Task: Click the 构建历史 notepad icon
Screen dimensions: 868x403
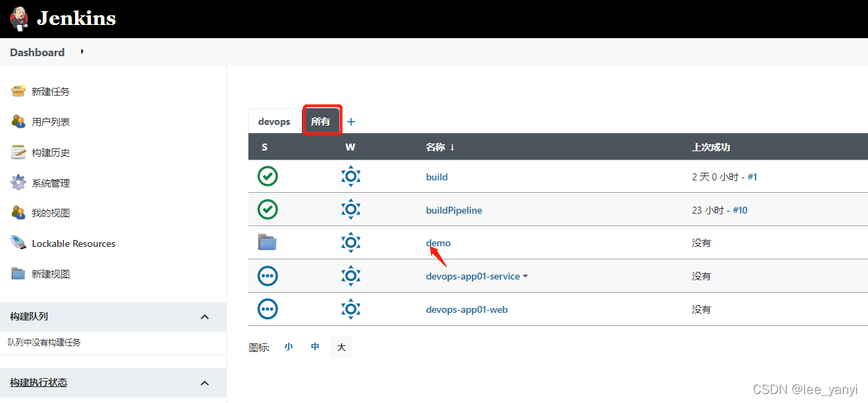Action: click(18, 152)
